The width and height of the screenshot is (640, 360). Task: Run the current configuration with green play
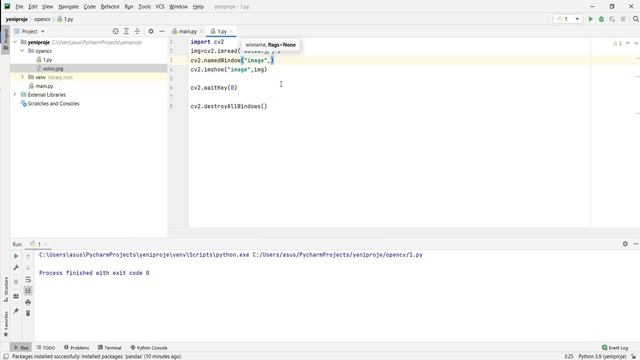click(x=590, y=19)
